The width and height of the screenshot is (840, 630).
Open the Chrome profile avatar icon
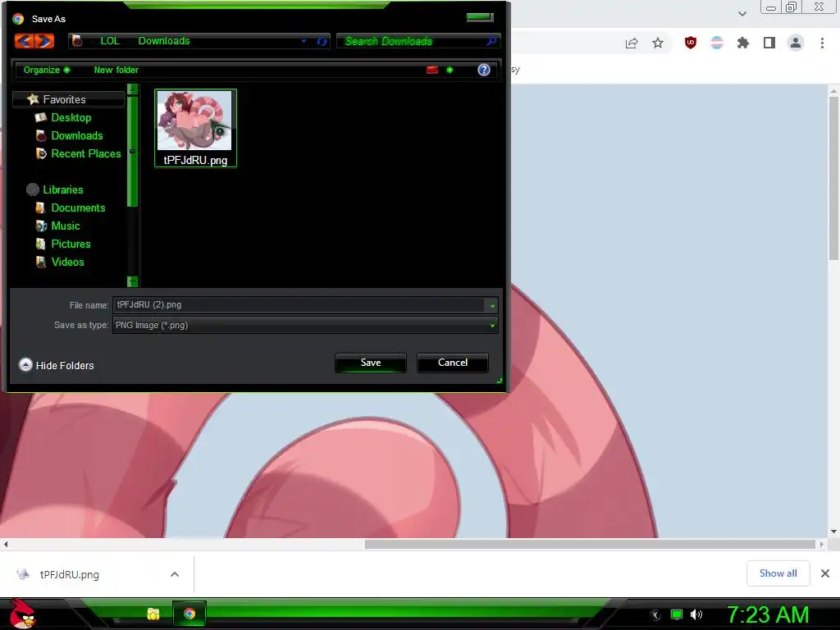tap(796, 43)
